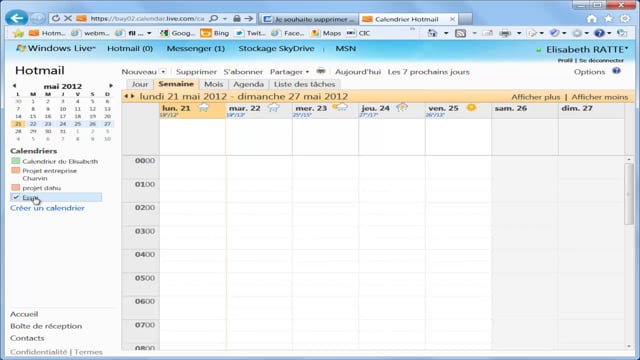Viewport: 640px width, 360px height.
Task: Open the address bar search dropdown arrow
Action: [x=224, y=18]
